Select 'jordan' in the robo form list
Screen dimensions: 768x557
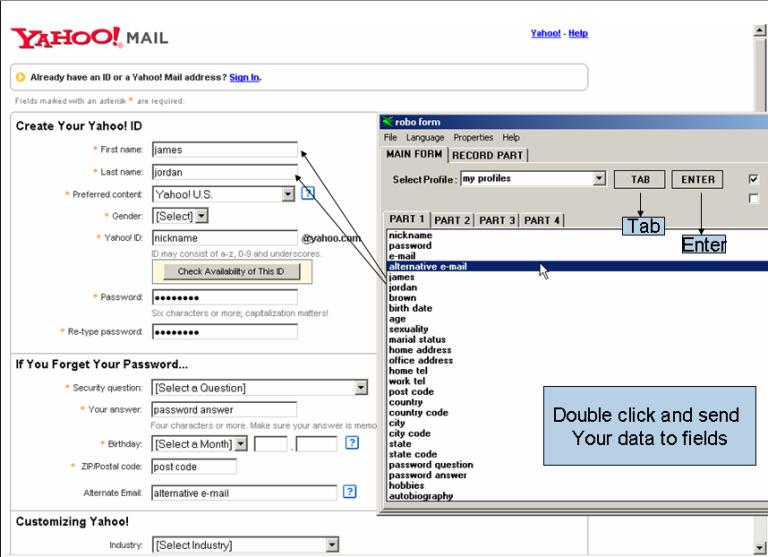[x=403, y=287]
